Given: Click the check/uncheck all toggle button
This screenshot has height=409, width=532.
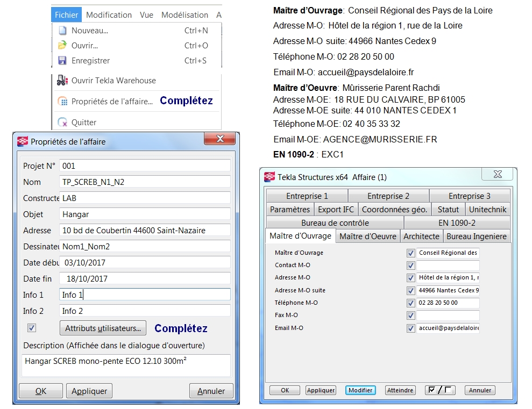Looking at the screenshot, I should coord(440,390).
